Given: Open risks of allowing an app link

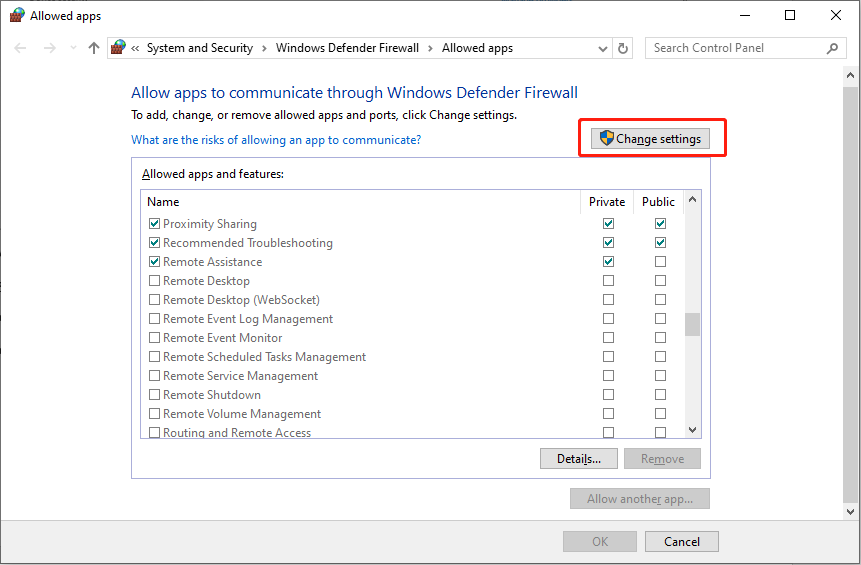Looking at the screenshot, I should coord(276,140).
